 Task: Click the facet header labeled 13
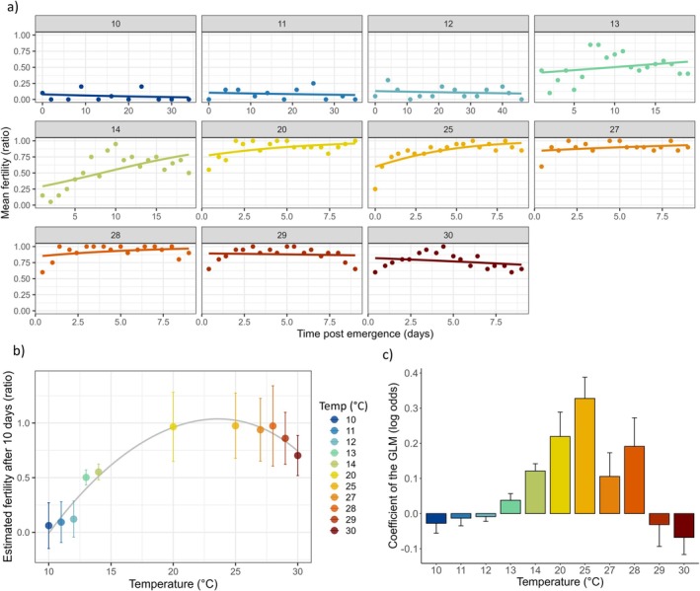(615, 24)
